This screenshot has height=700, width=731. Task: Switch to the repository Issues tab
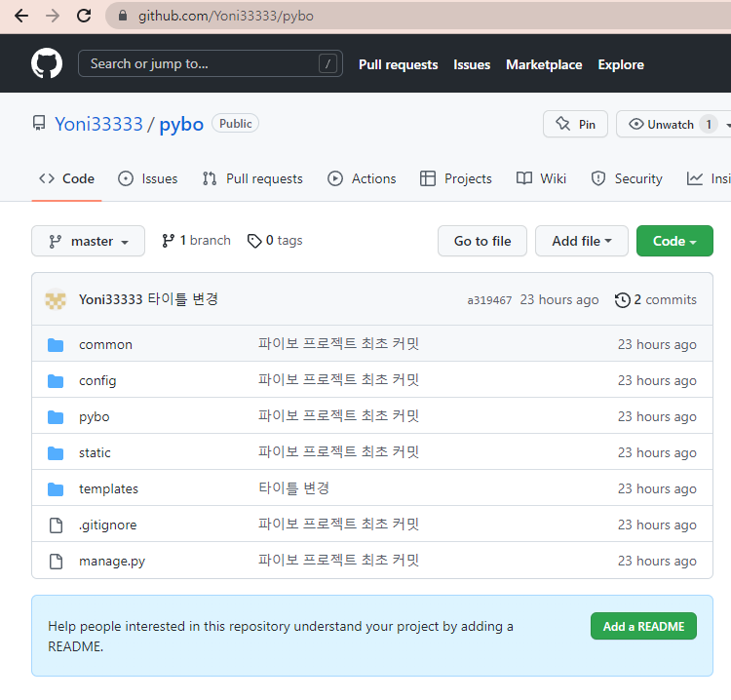(148, 178)
